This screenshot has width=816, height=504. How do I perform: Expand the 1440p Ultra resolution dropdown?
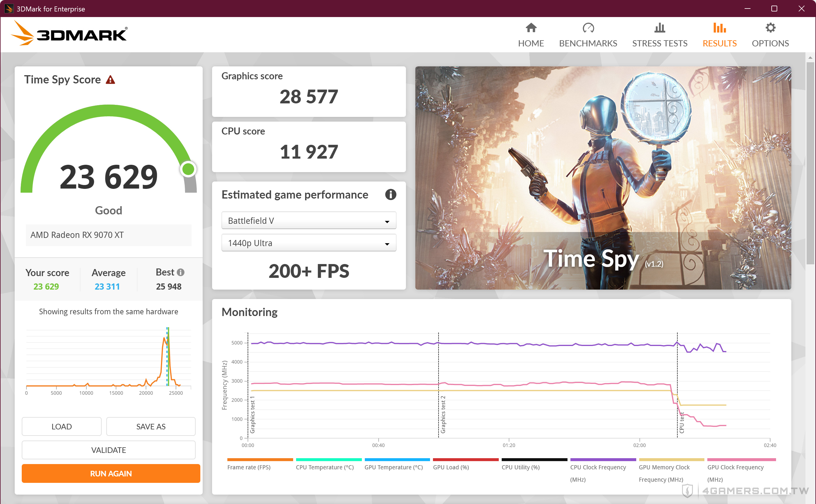point(308,243)
